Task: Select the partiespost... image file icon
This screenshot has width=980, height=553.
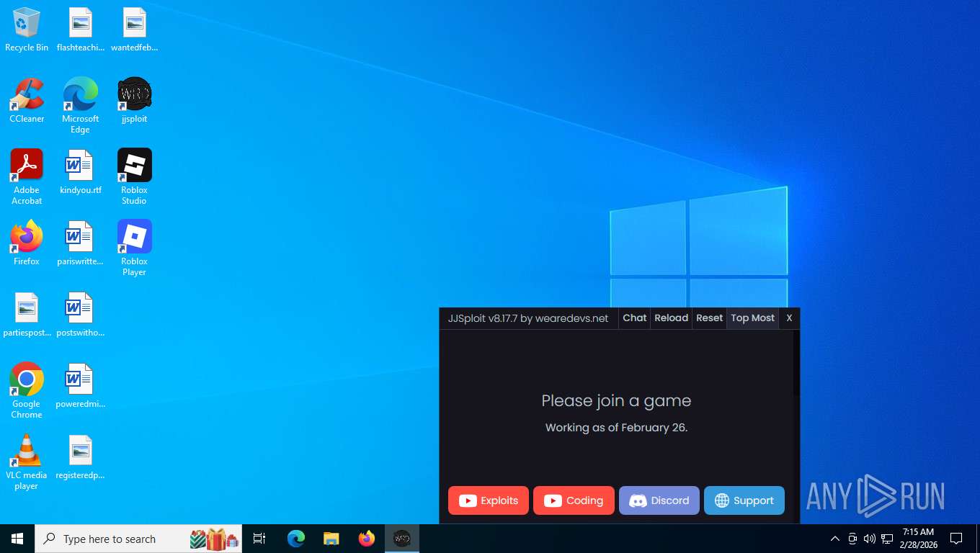Action: 27,315
